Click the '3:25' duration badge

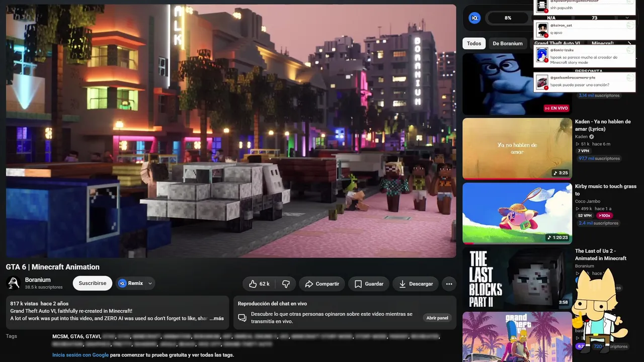click(560, 173)
